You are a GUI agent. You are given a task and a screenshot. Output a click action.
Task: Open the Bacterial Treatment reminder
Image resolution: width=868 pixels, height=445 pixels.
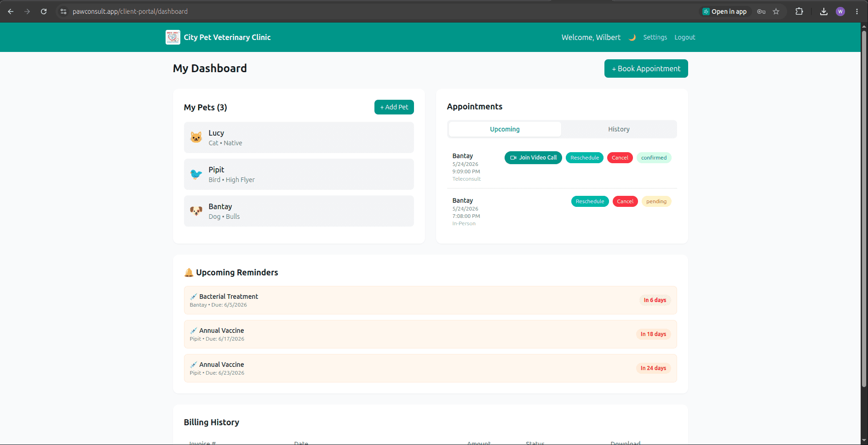431,300
